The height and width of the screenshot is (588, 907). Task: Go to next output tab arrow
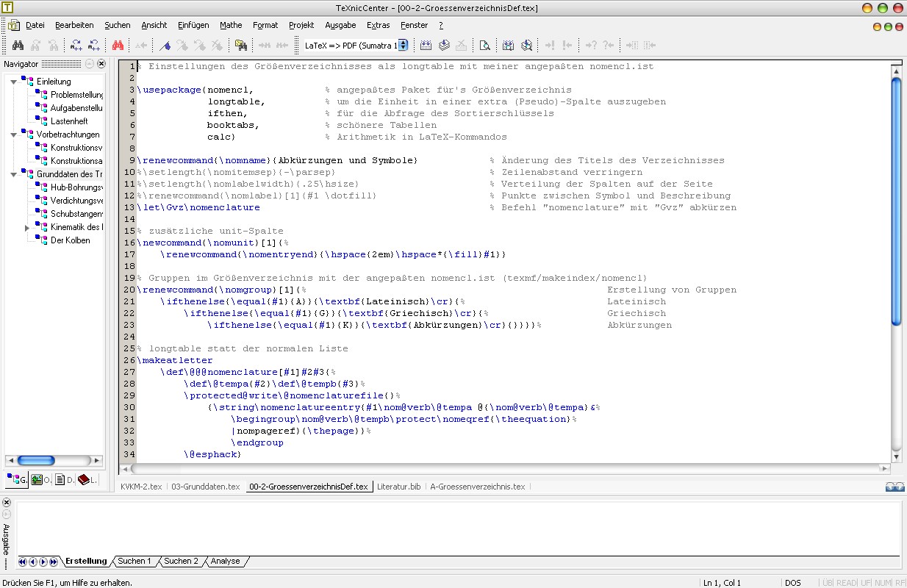point(43,562)
